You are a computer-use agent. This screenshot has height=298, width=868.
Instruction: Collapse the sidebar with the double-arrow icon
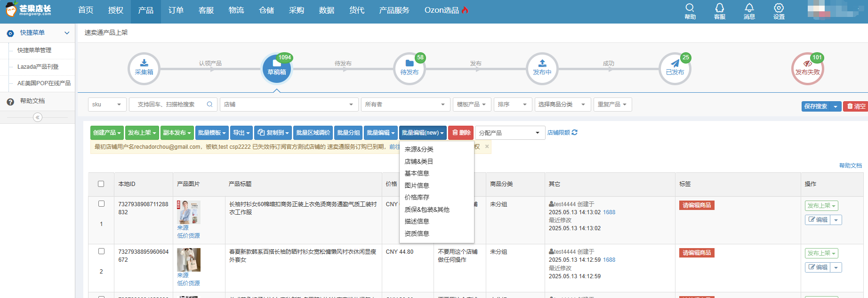tap(38, 117)
